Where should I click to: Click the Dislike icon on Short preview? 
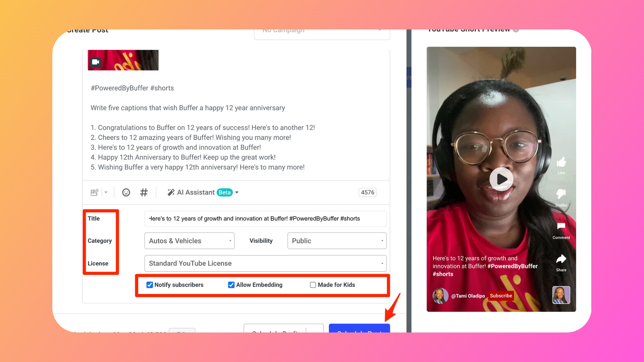click(x=561, y=195)
